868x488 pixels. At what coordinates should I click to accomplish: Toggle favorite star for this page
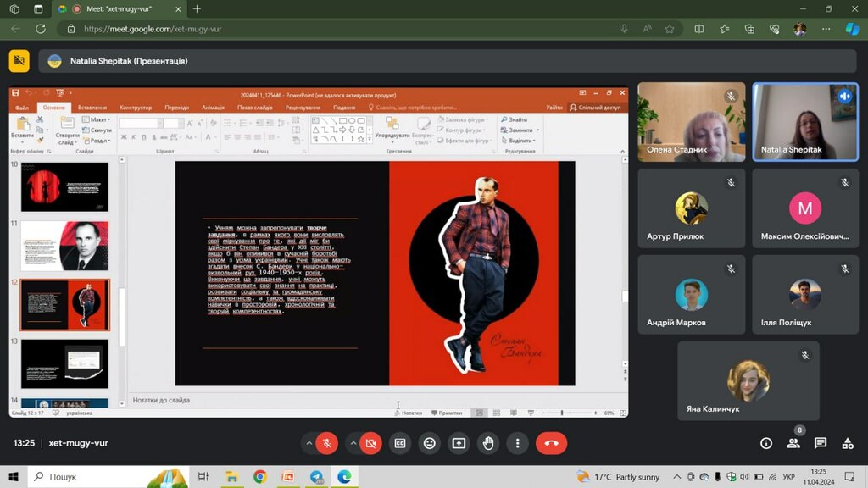(x=670, y=29)
